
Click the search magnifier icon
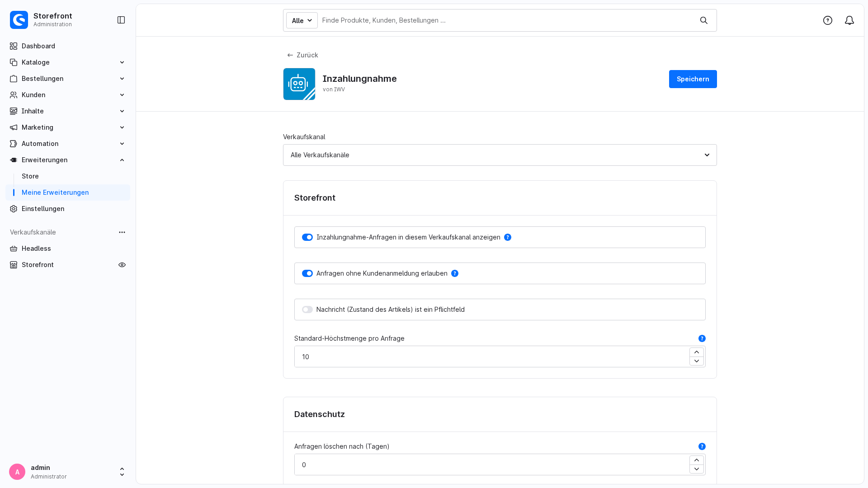click(x=704, y=20)
